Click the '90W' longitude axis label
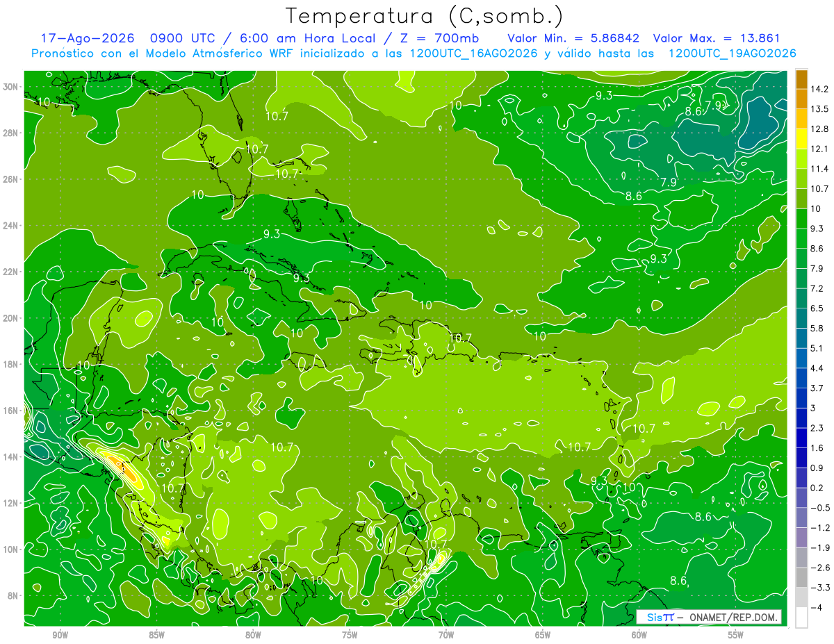834x644 pixels. point(60,635)
